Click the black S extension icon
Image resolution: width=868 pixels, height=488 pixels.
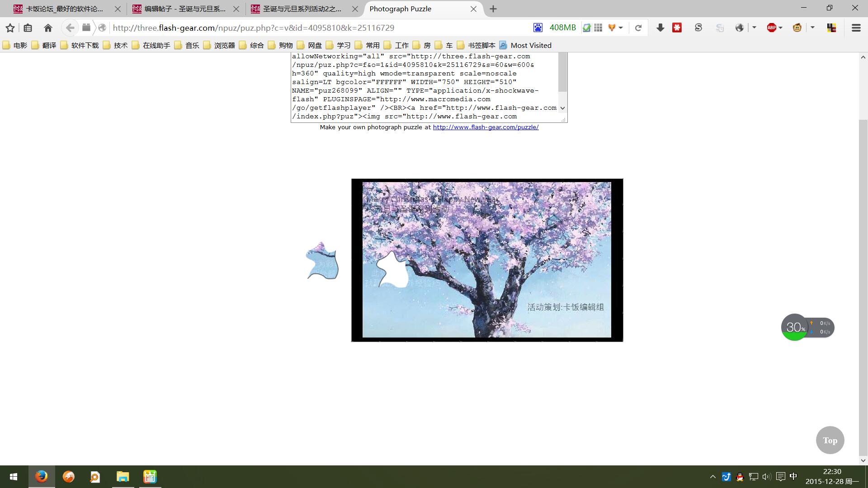click(x=698, y=28)
